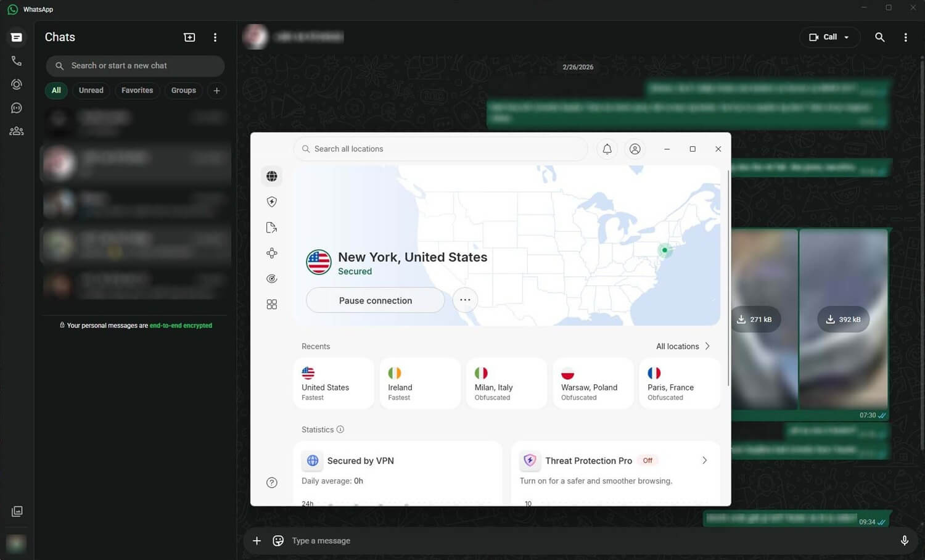Open the Dark Web Monitor target icon

[272, 279]
